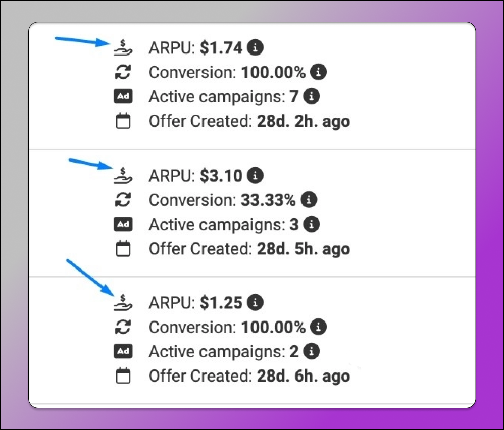This screenshot has height=430, width=504.
Task: Click the Offer Created: 28d. 2h. ago text
Action: (249, 122)
